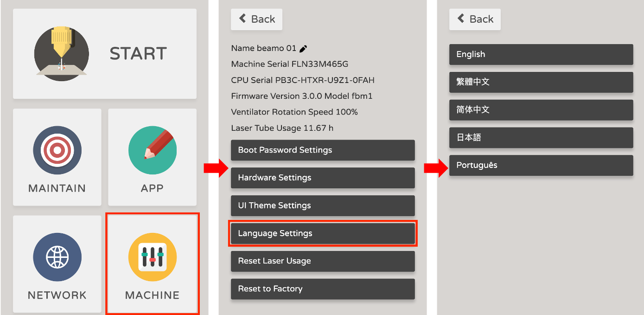
Task: Open Hardware Settings
Action: point(323,178)
